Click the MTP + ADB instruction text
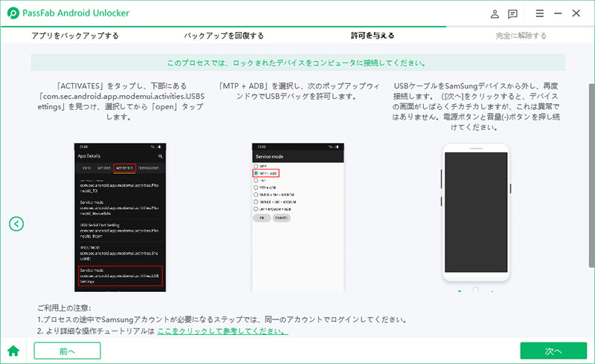595x364 pixels. point(298,91)
